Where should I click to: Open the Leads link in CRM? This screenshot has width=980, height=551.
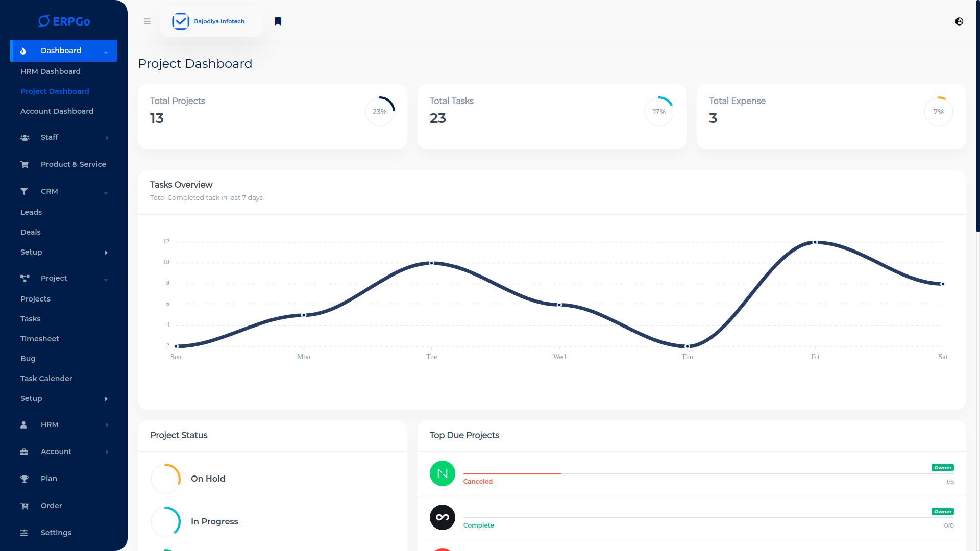click(x=31, y=212)
